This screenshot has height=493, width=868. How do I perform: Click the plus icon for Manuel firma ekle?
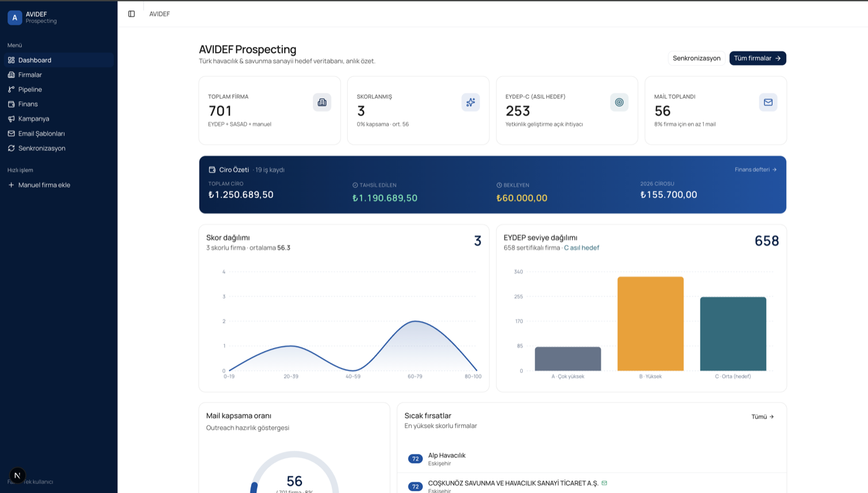tap(11, 185)
